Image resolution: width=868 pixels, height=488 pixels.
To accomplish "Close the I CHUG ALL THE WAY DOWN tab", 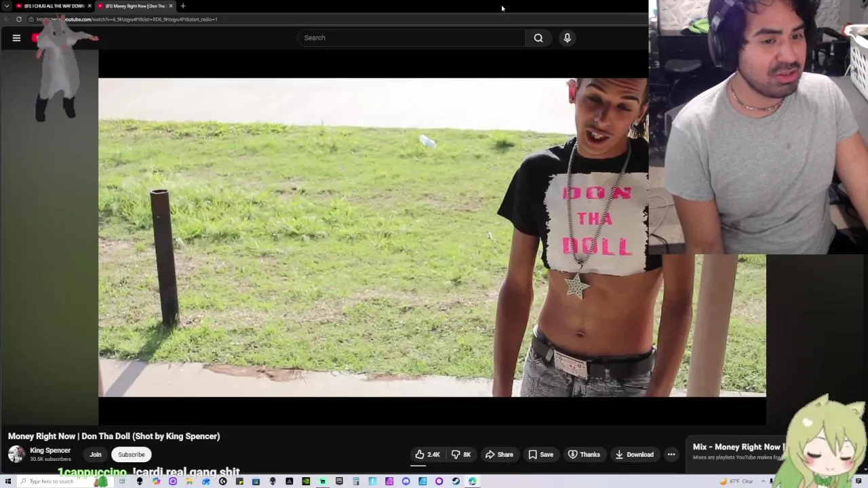I will pyautogui.click(x=90, y=6).
